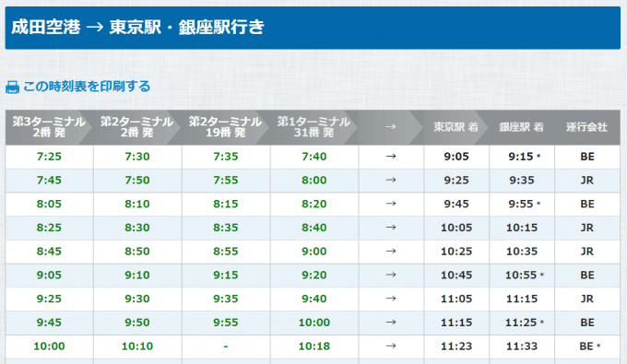Click the arrow in the 9:45 departure row
Image resolution: width=627 pixels, height=364 pixels.
coord(391,323)
